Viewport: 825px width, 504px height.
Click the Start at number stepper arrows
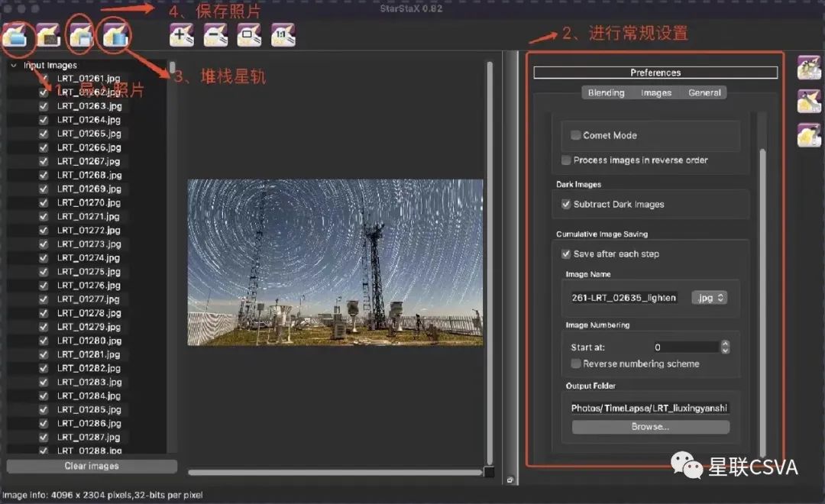click(725, 347)
